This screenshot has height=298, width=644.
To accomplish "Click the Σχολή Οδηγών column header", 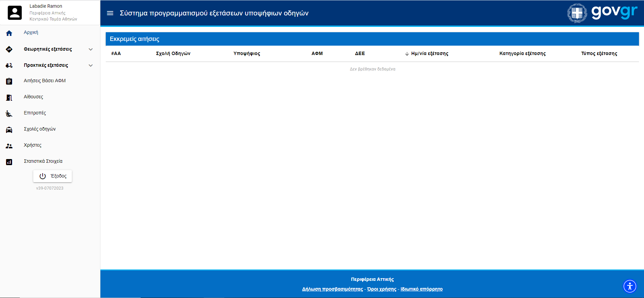I will pyautogui.click(x=173, y=53).
